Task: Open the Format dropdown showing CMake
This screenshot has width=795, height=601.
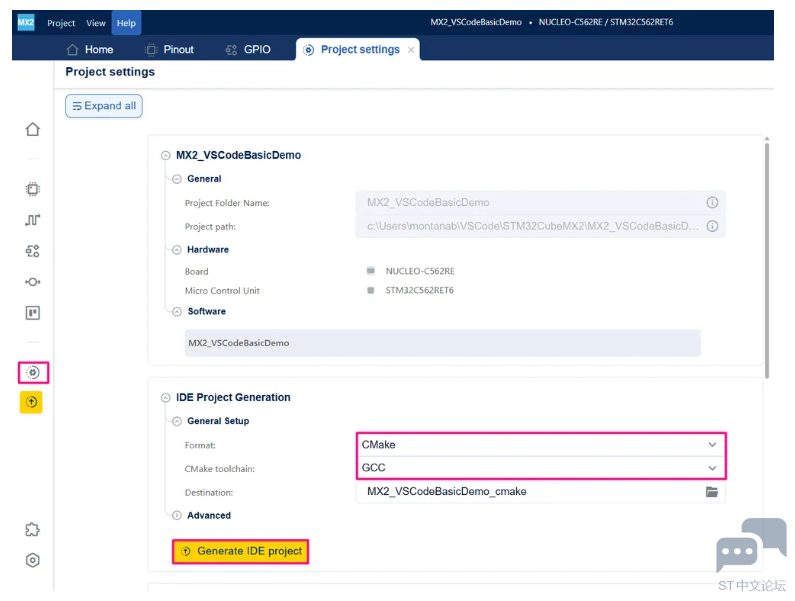Action: click(541, 445)
